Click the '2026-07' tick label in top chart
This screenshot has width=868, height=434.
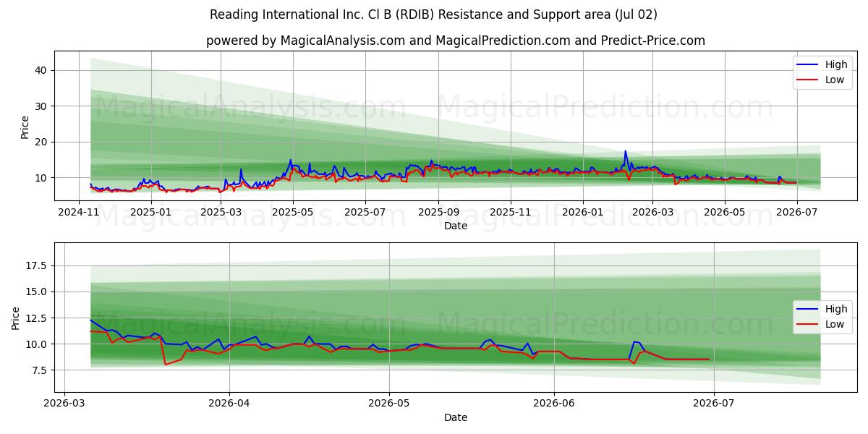point(796,212)
